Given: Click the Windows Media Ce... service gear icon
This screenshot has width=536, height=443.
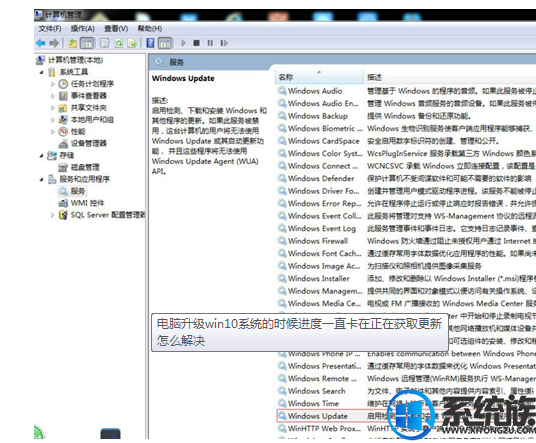Looking at the screenshot, I should point(282,303).
